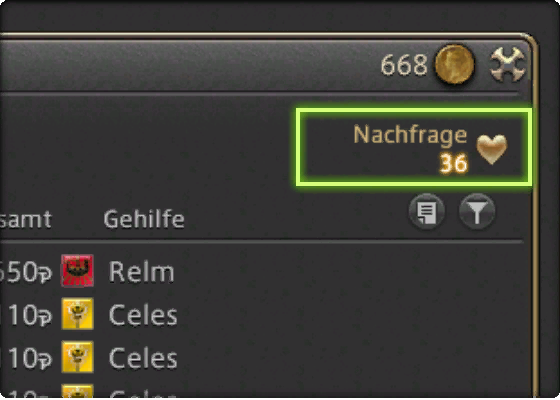Click the 668 currency amount
Image resolution: width=560 pixels, height=400 pixels.
pos(404,65)
